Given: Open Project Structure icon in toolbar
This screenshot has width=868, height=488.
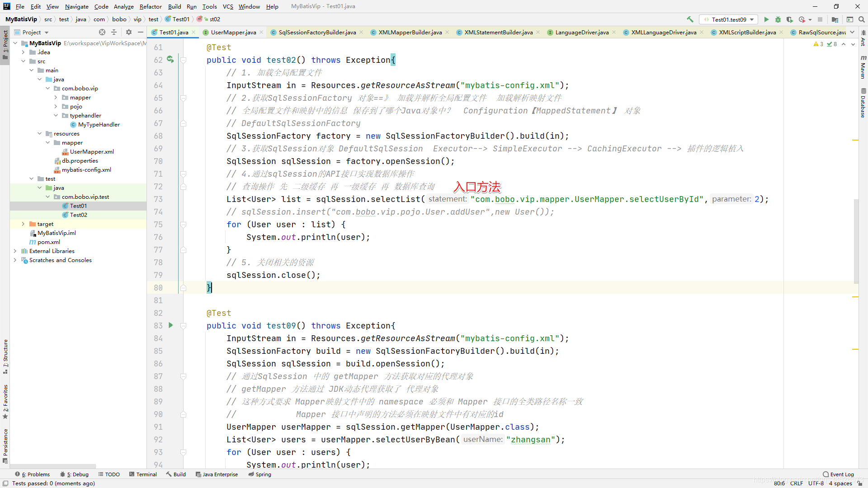Looking at the screenshot, I should pyautogui.click(x=835, y=19).
